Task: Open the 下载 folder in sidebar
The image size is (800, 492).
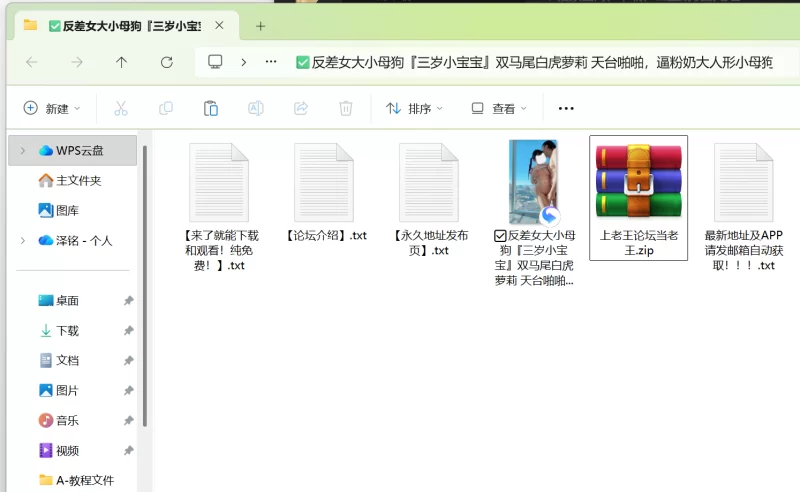Action: pos(67,331)
